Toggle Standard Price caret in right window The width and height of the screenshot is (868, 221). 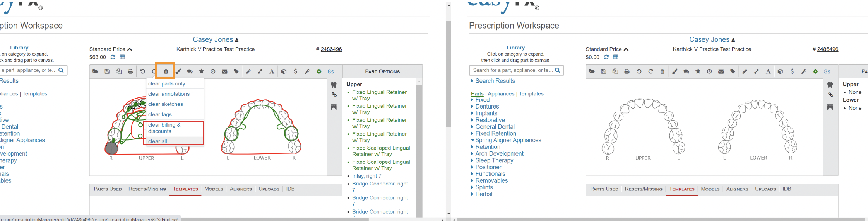[x=626, y=49]
